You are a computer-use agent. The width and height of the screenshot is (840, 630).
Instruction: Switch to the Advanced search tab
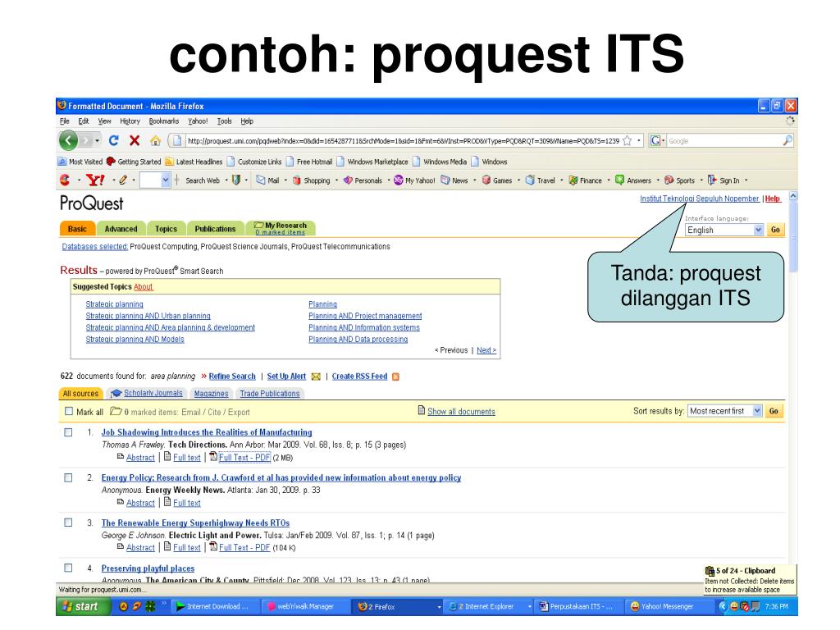(121, 229)
